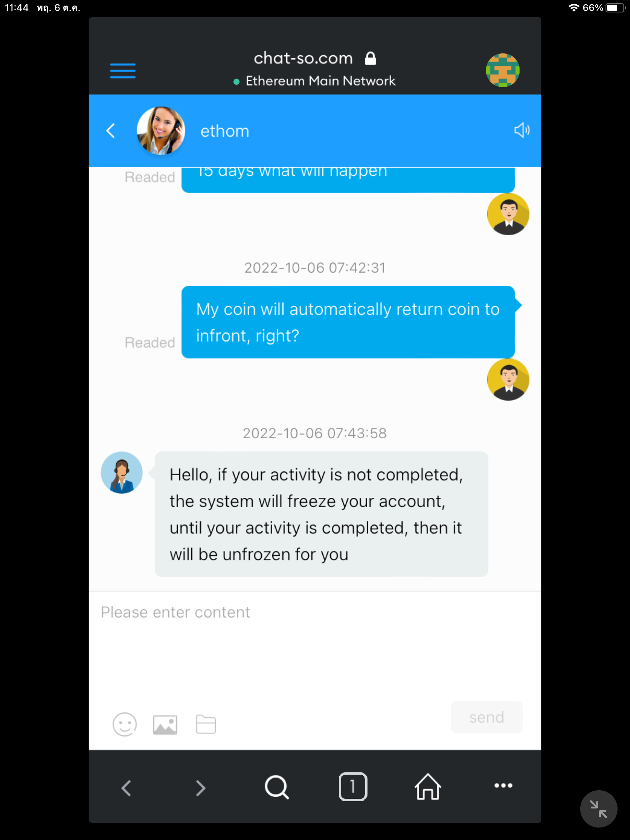Image resolution: width=630 pixels, height=840 pixels.
Task: Open the hamburger menu
Action: [123, 71]
